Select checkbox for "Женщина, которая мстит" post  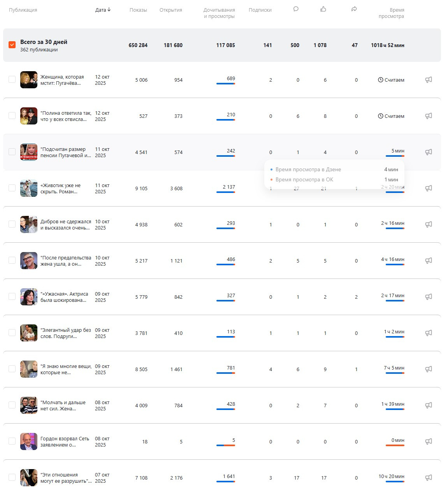click(12, 80)
